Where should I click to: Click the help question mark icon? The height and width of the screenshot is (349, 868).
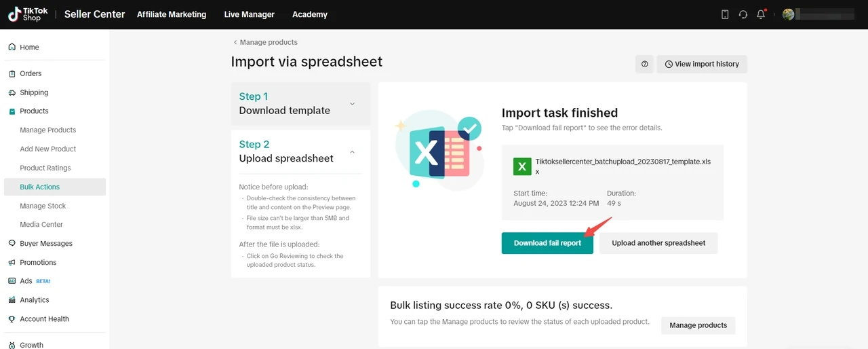[x=644, y=64]
